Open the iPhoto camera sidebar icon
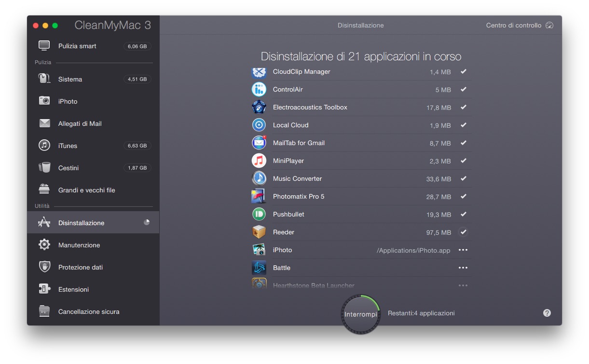The height and width of the screenshot is (364, 589). click(x=44, y=101)
